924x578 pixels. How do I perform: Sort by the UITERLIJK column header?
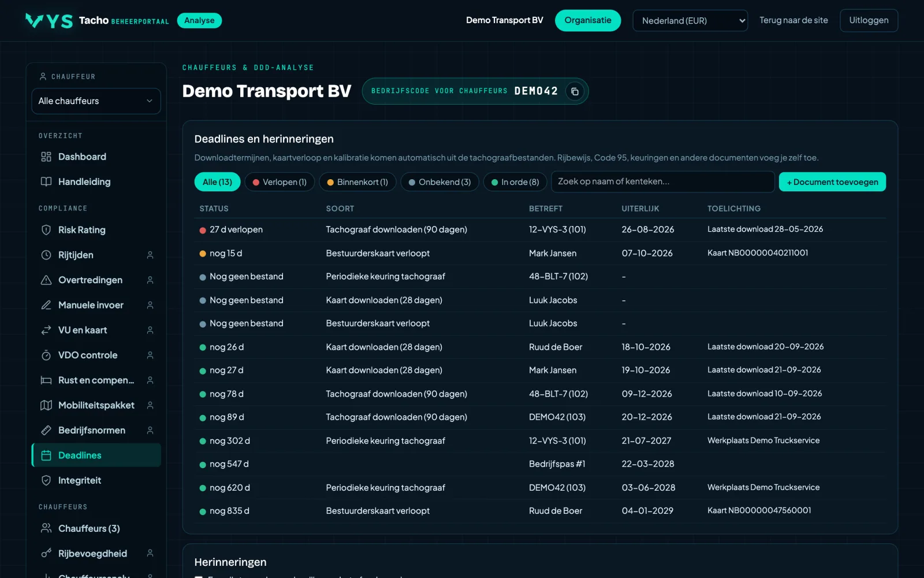(x=640, y=209)
